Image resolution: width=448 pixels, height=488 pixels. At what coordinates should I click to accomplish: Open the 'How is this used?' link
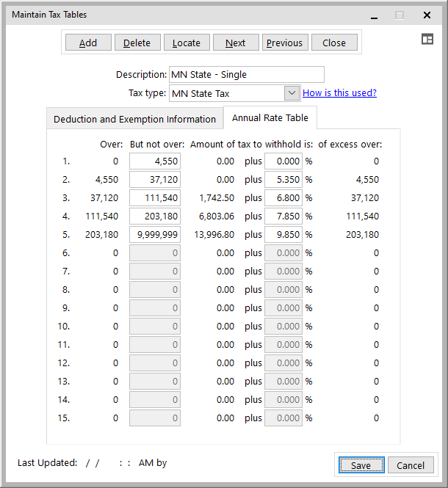[339, 92]
